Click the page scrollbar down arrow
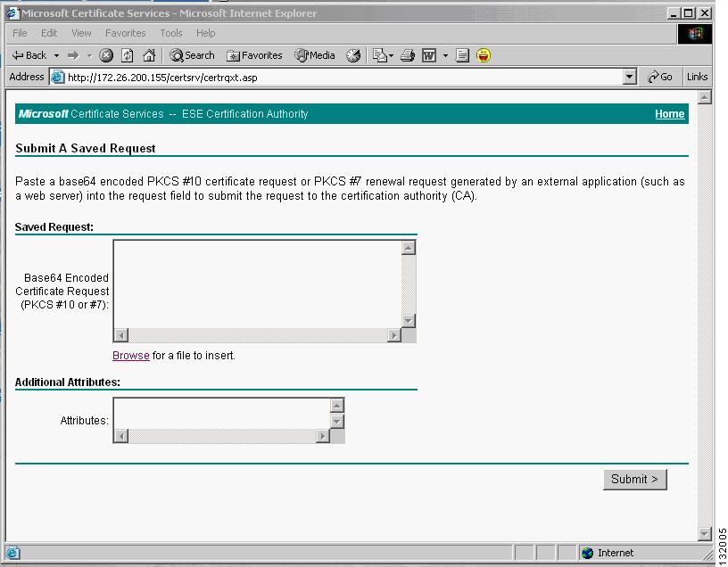This screenshot has height=567, width=728. [705, 534]
